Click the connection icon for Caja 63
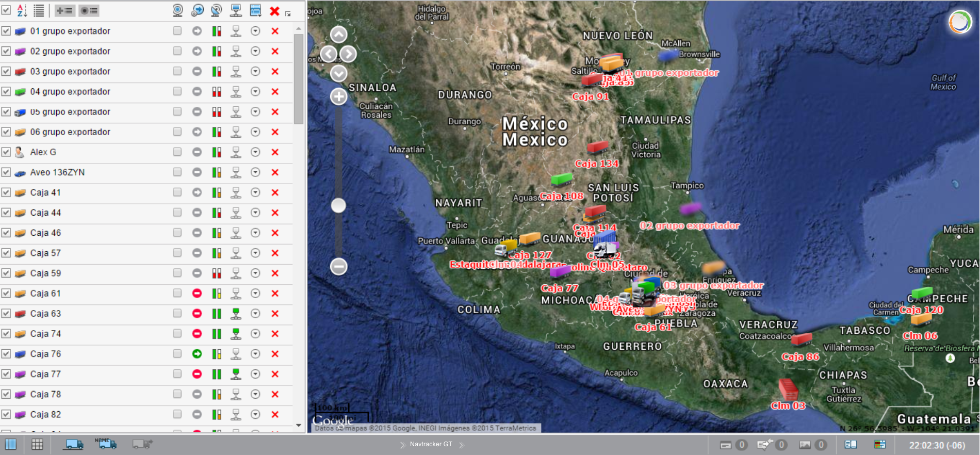 pos(236,314)
